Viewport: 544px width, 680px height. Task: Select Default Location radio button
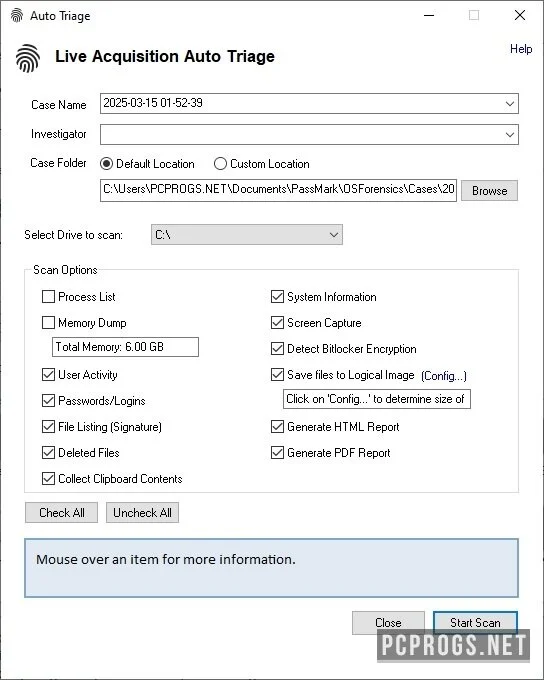(106, 164)
